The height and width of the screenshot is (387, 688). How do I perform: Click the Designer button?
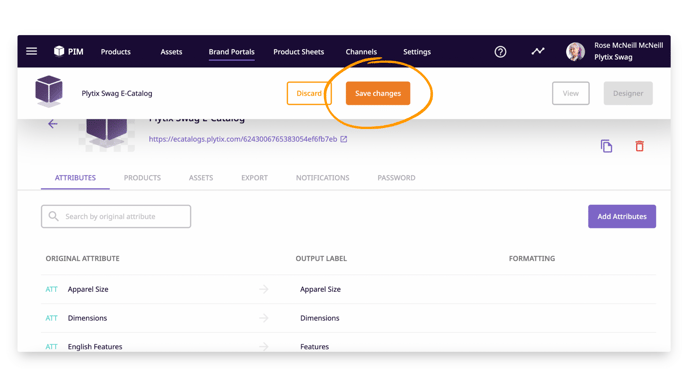(628, 93)
